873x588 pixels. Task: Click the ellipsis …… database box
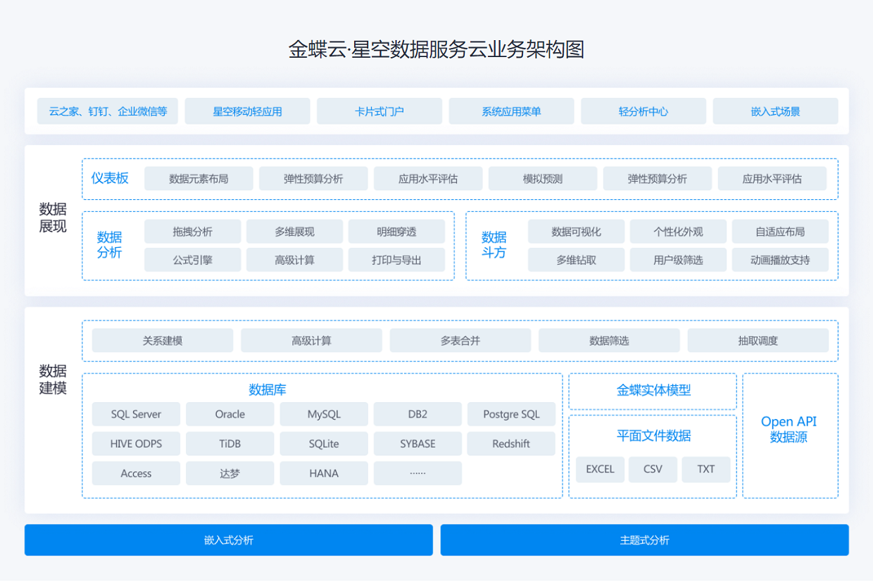point(417,473)
